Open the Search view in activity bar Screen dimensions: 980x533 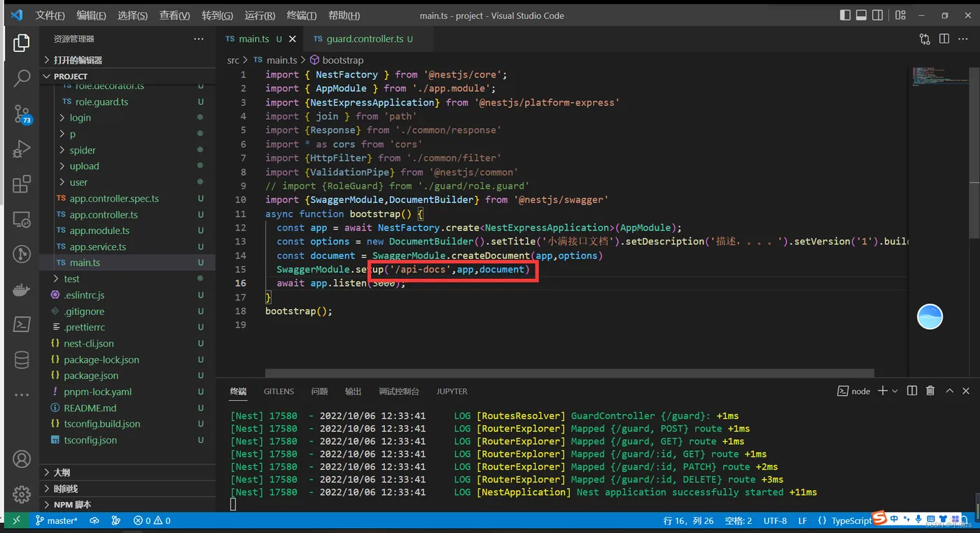[x=22, y=78]
